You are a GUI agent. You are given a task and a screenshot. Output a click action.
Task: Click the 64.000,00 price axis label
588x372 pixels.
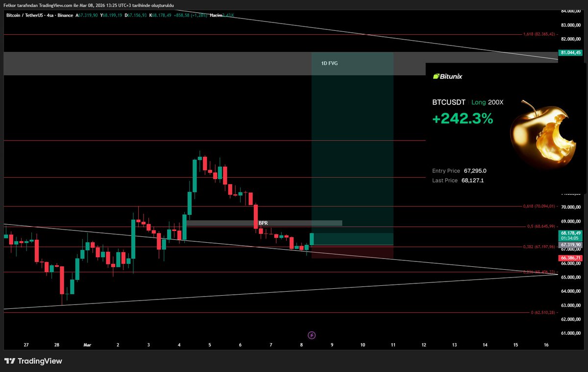pos(571,291)
